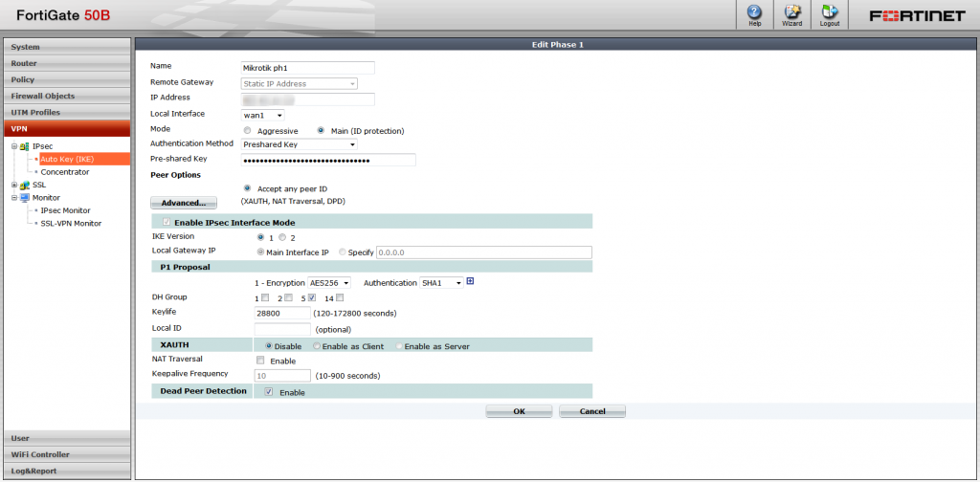Click the Fortinet logo
Image resolution: width=980 pixels, height=482 pixels.
click(918, 16)
